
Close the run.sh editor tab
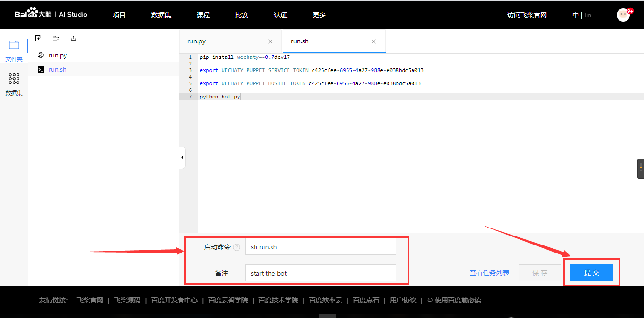pos(374,41)
